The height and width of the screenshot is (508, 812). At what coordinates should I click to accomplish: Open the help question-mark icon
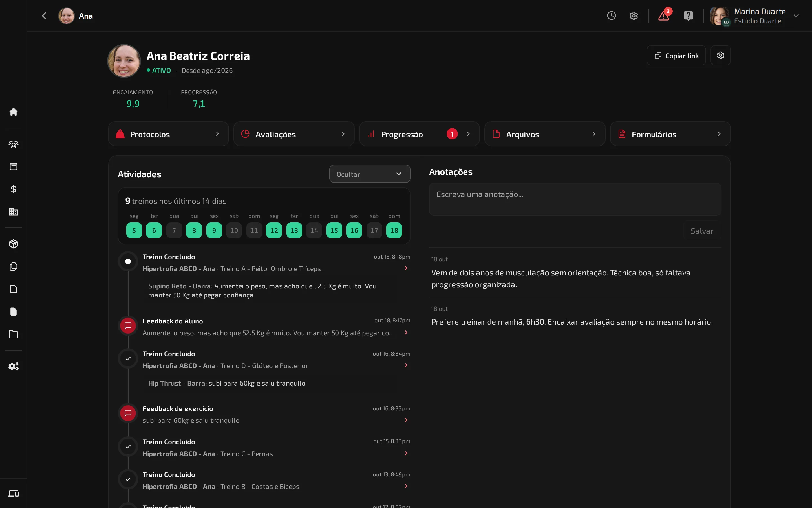(688, 16)
